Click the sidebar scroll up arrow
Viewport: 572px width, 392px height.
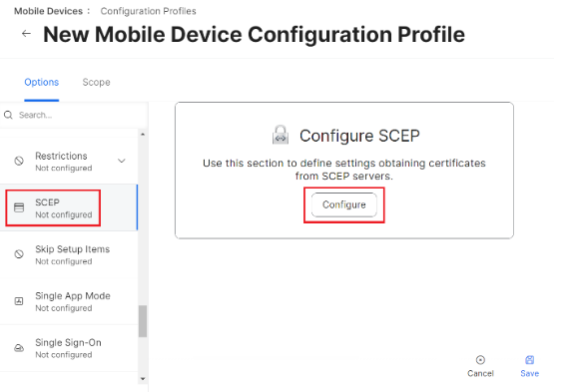pyautogui.click(x=143, y=135)
